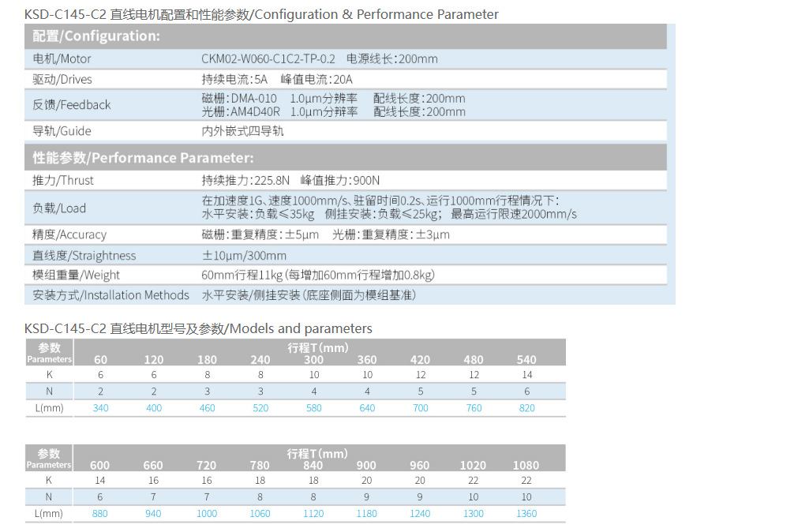Screen dimensions: 809x532
Task: Click stroke column header 540
Action: click(x=526, y=360)
